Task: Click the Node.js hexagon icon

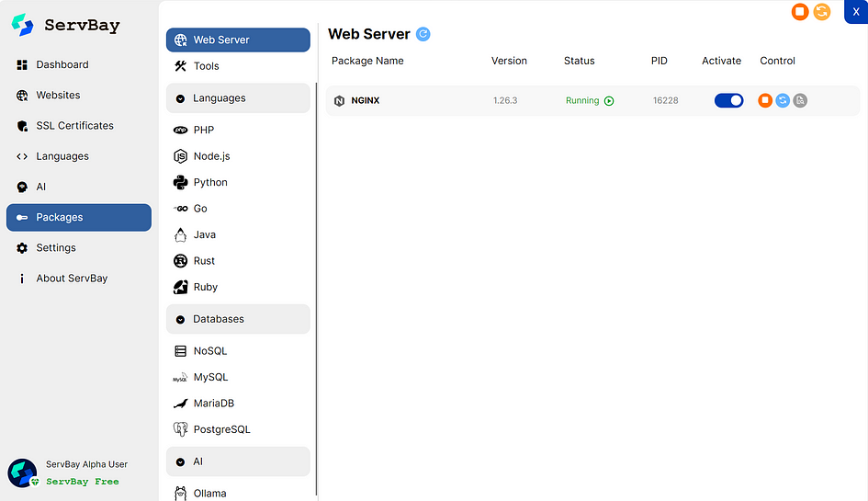Action: coord(180,156)
